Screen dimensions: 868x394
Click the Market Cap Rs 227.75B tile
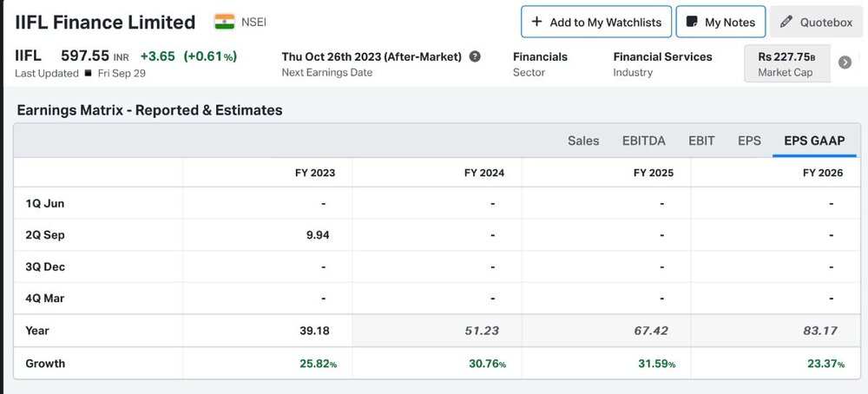pos(787,63)
